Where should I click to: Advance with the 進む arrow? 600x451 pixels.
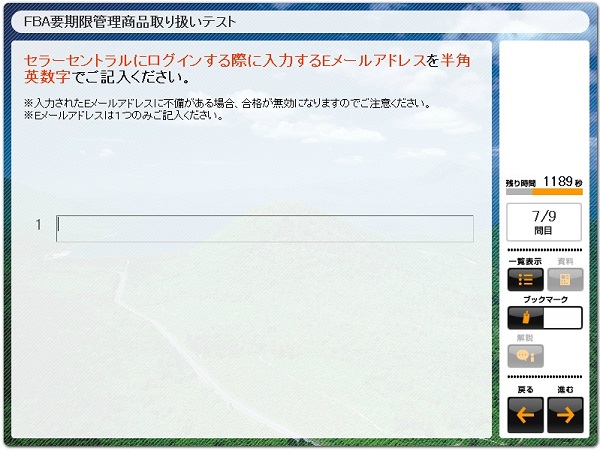coord(565,415)
